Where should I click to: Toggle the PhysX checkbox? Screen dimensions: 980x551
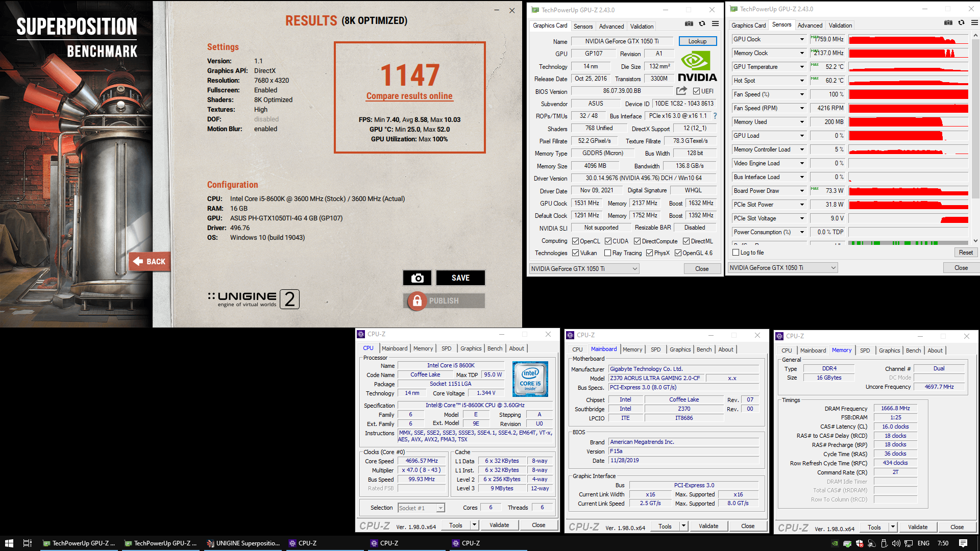(649, 253)
